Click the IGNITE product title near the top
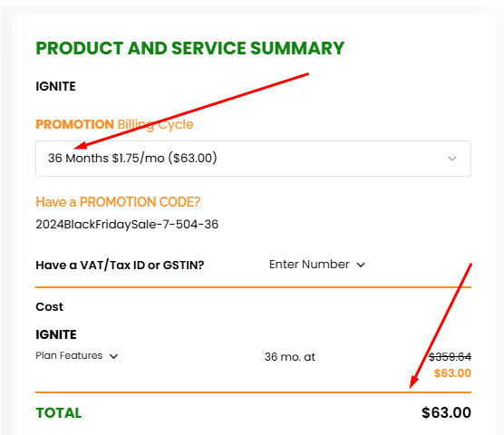The image size is (504, 435). pos(55,86)
